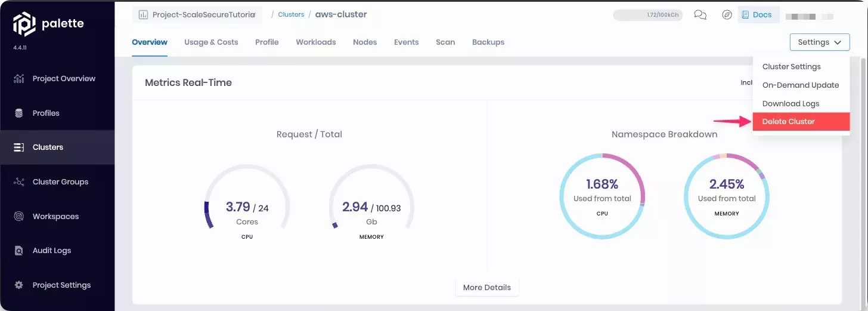Click the Namespace Breakdown label
This screenshot has height=311, width=868.
[x=664, y=134]
